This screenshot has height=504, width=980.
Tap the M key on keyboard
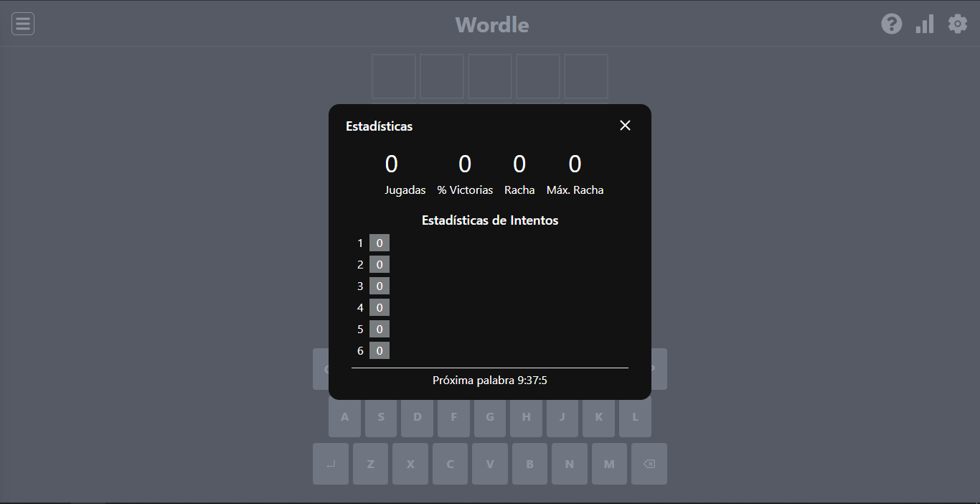609,464
